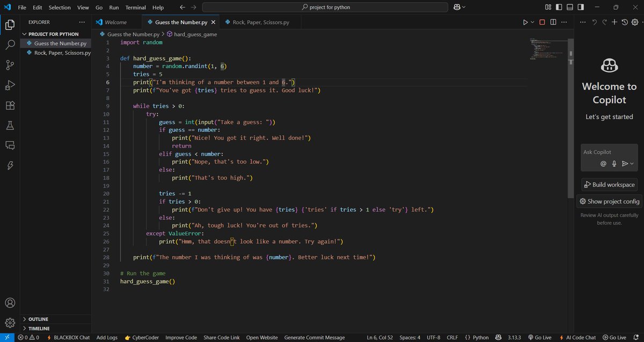Close the Guess the Number.py tab
644x342 pixels.
point(213,23)
